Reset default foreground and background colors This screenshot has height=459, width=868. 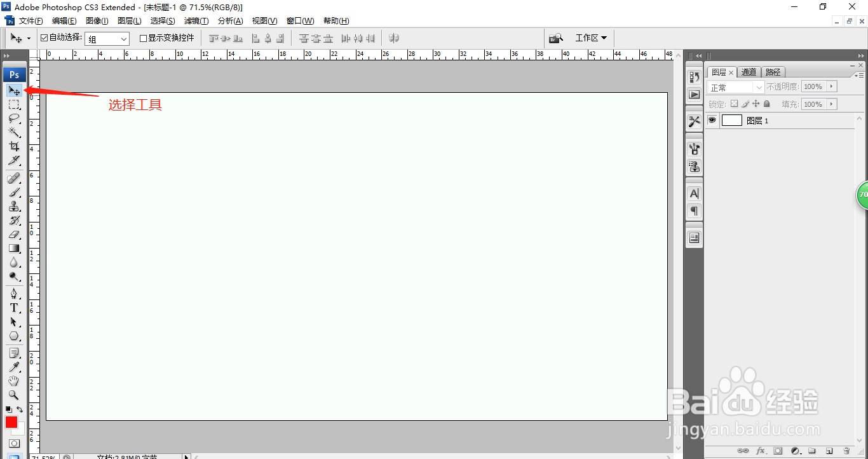pyautogui.click(x=9, y=409)
